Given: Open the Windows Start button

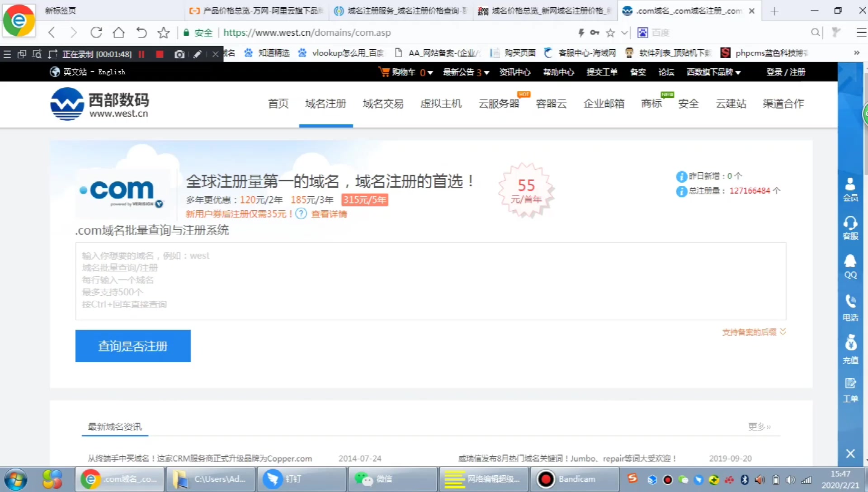Looking at the screenshot, I should pyautogui.click(x=16, y=479).
